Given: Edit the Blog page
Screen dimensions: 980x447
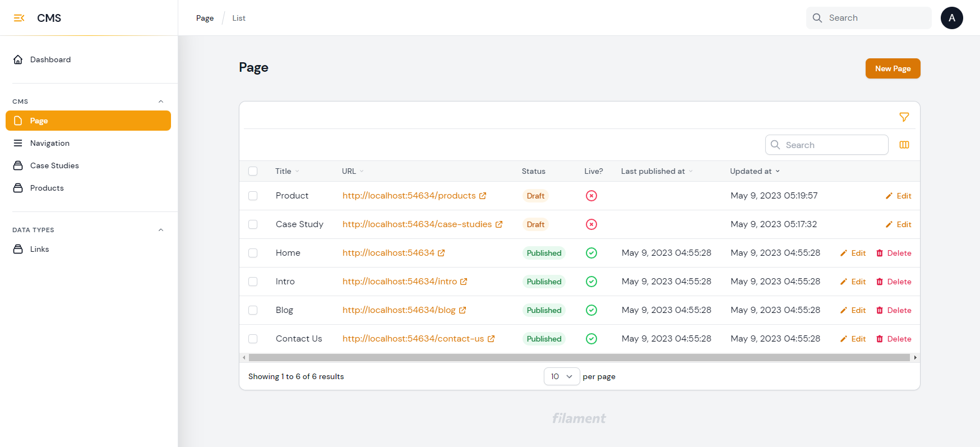Looking at the screenshot, I should [853, 310].
